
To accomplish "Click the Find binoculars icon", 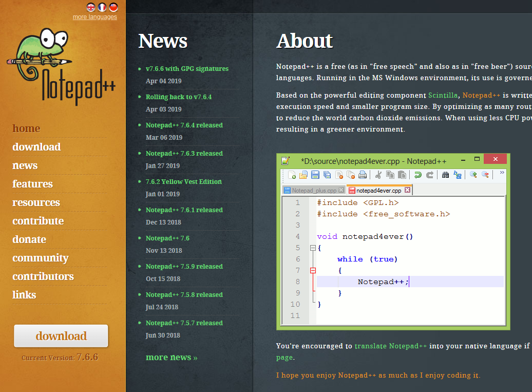I will (x=446, y=175).
